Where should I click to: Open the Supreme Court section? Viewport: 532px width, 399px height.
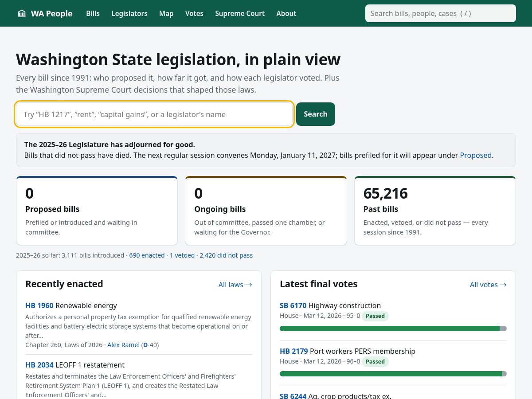pyautogui.click(x=240, y=13)
